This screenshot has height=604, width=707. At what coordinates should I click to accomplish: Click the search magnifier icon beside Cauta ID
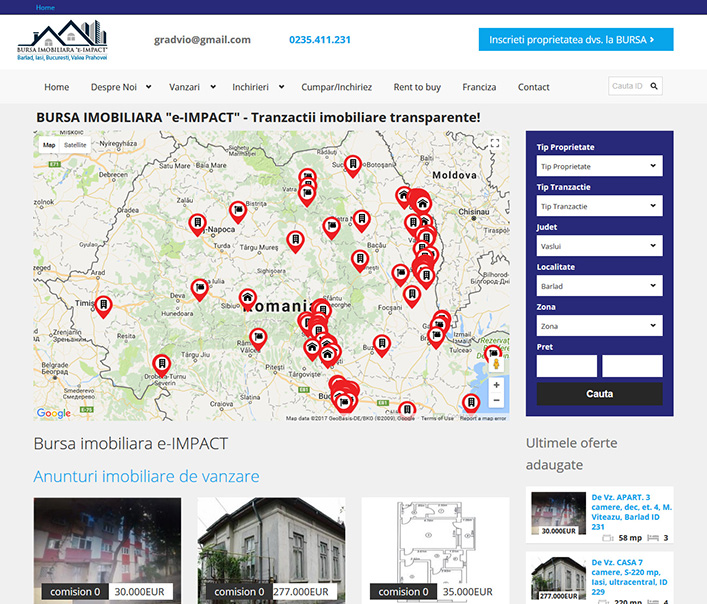click(654, 86)
